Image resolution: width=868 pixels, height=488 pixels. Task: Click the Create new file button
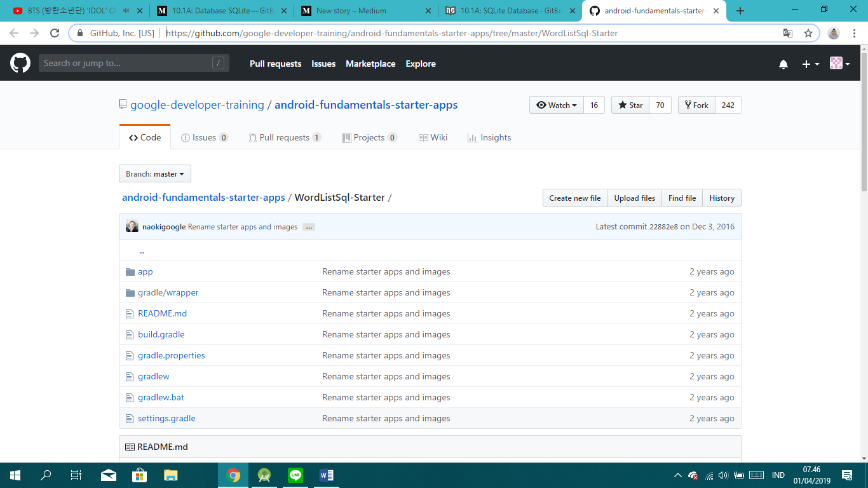pyautogui.click(x=575, y=198)
